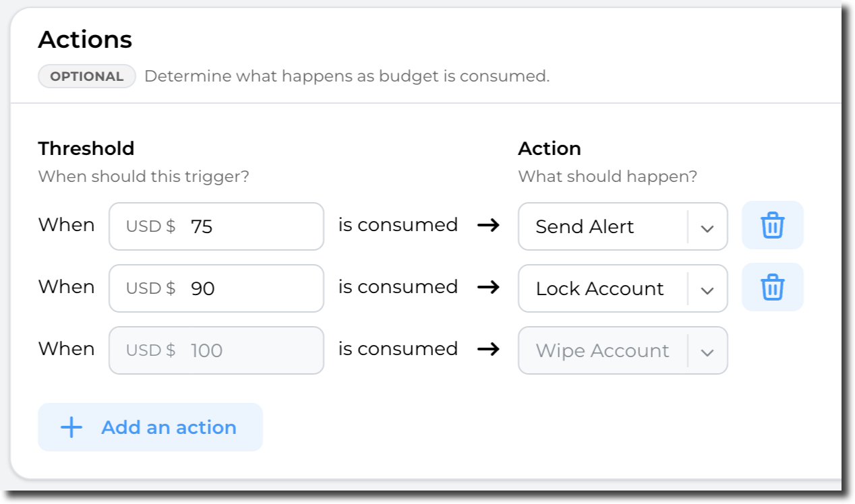Click the chevron in the Lock Account selector
This screenshot has width=855, height=504.
pos(707,290)
